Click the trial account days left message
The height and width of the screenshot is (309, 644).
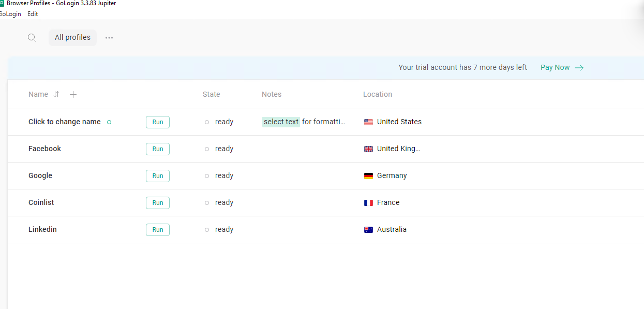(463, 67)
